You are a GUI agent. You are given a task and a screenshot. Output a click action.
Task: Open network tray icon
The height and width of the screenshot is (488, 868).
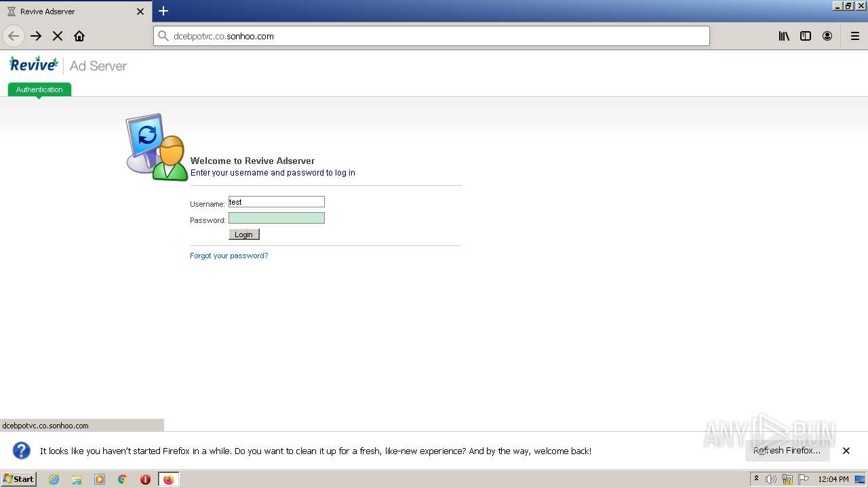point(787,479)
